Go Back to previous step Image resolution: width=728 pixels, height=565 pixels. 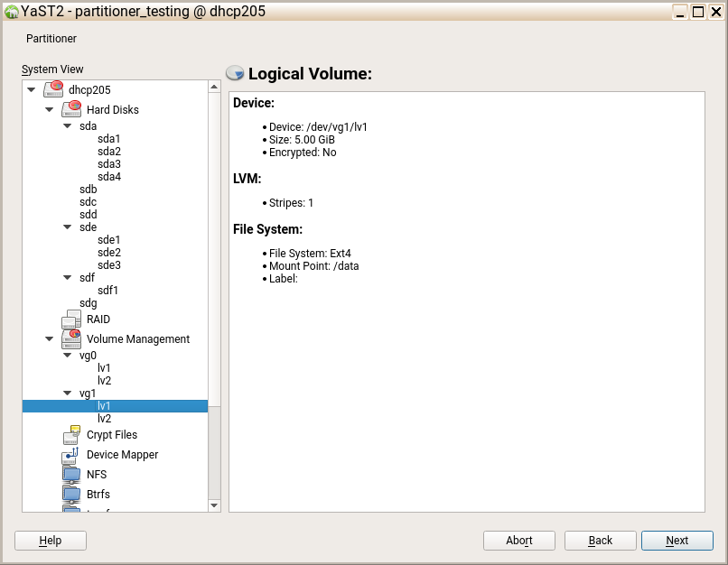pos(601,541)
